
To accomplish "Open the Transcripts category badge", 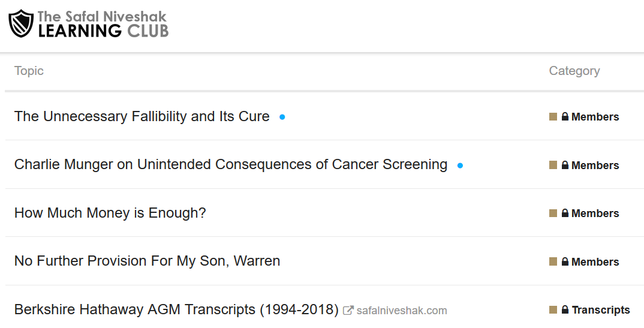I will (x=589, y=309).
